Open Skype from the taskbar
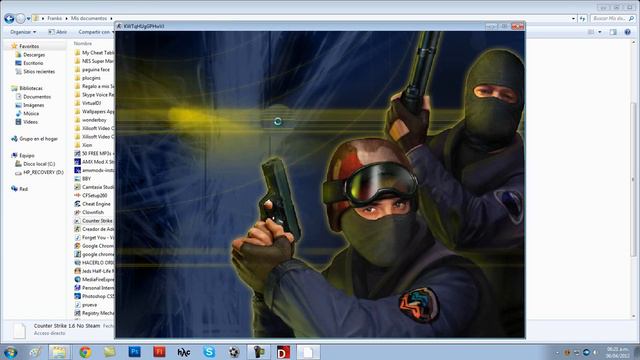Image resolution: width=640 pixels, height=360 pixels. click(209, 351)
